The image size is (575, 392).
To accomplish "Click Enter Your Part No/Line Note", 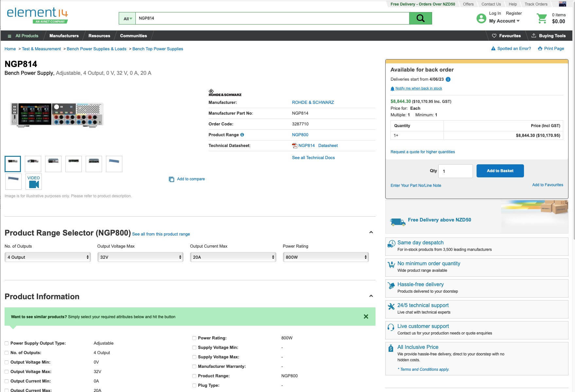I will [x=416, y=186].
